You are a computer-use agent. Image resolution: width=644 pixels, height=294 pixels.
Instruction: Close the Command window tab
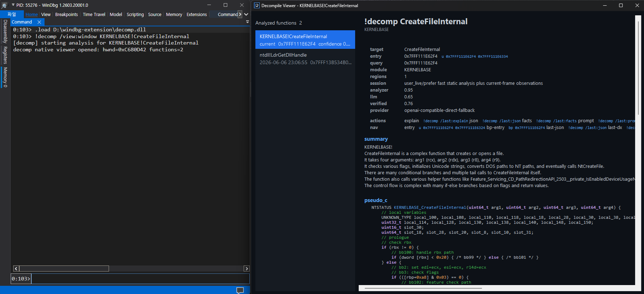pos(39,22)
